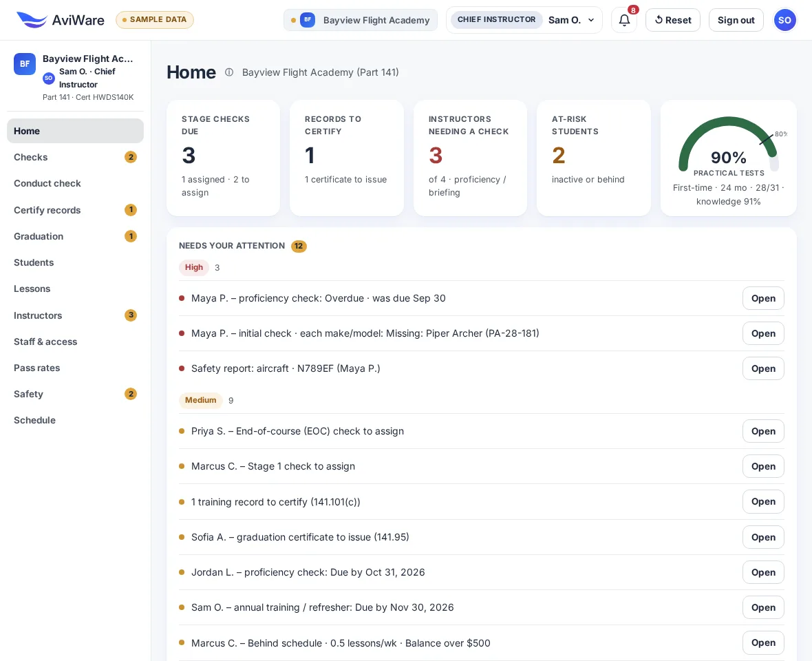Open the Bayview Flight Academy selector
Screen dimensions: 812x661
[361, 20]
